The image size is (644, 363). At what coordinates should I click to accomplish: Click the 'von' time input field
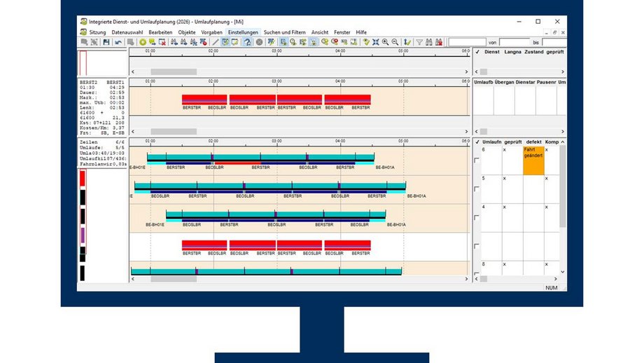(514, 42)
